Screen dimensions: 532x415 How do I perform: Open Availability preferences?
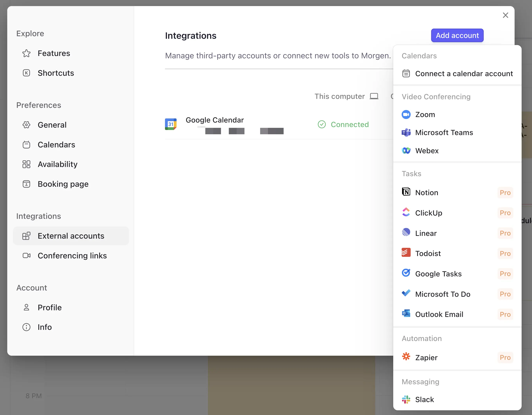click(71, 164)
